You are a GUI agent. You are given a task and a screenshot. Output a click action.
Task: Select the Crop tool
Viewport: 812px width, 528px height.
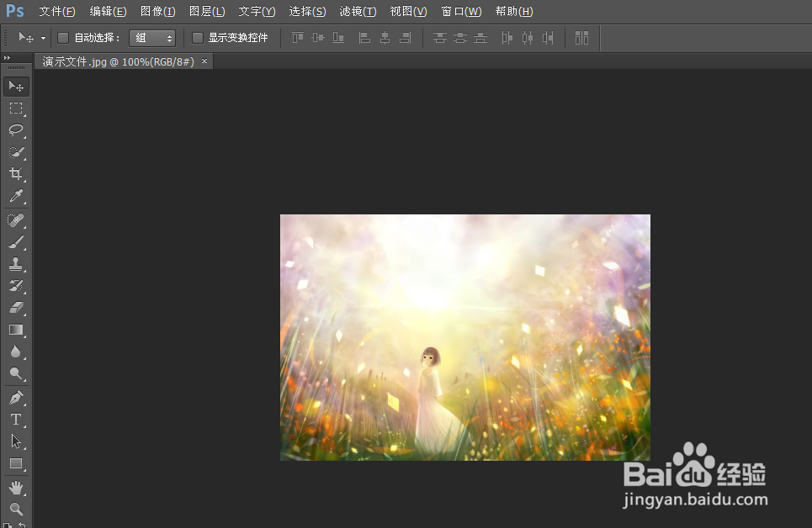pos(16,174)
